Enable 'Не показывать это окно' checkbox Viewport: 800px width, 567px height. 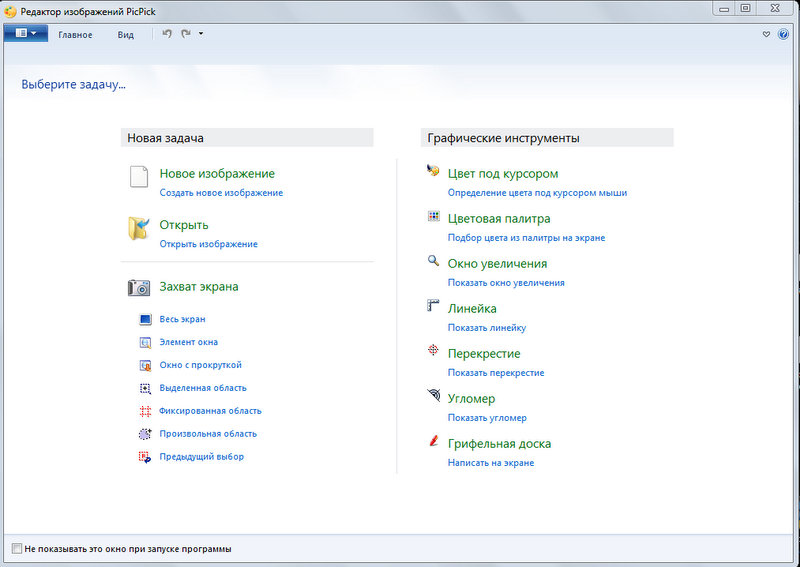[x=17, y=549]
